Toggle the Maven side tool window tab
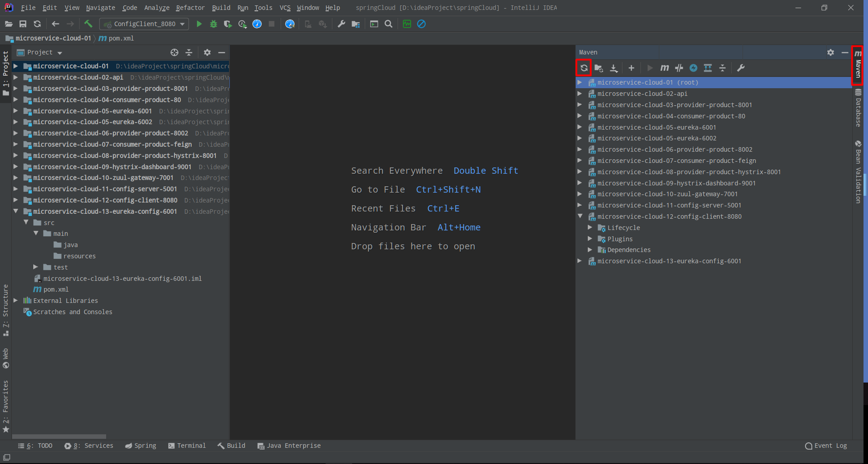This screenshot has width=868, height=464. point(858,65)
